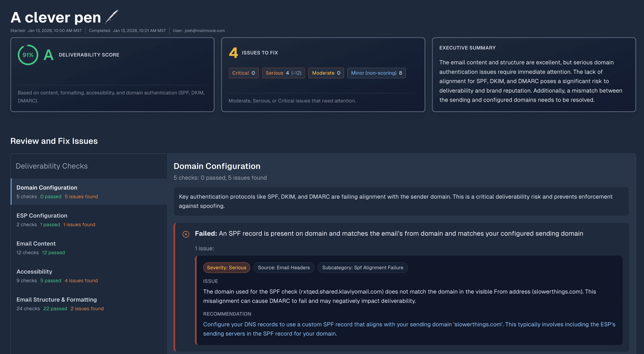Screen dimensions: 644x354
Task: Toggle the Critical issues filter
Action: pyautogui.click(x=243, y=73)
